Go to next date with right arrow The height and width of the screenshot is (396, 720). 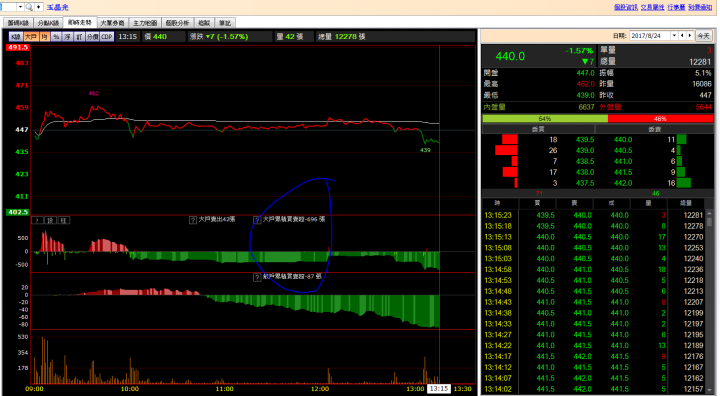click(689, 35)
